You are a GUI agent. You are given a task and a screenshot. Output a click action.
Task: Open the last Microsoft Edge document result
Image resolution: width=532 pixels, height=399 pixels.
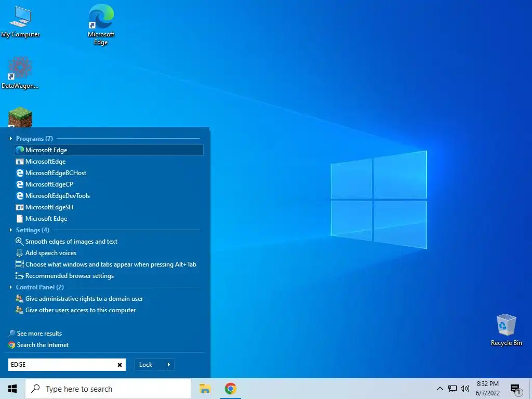pos(109,219)
